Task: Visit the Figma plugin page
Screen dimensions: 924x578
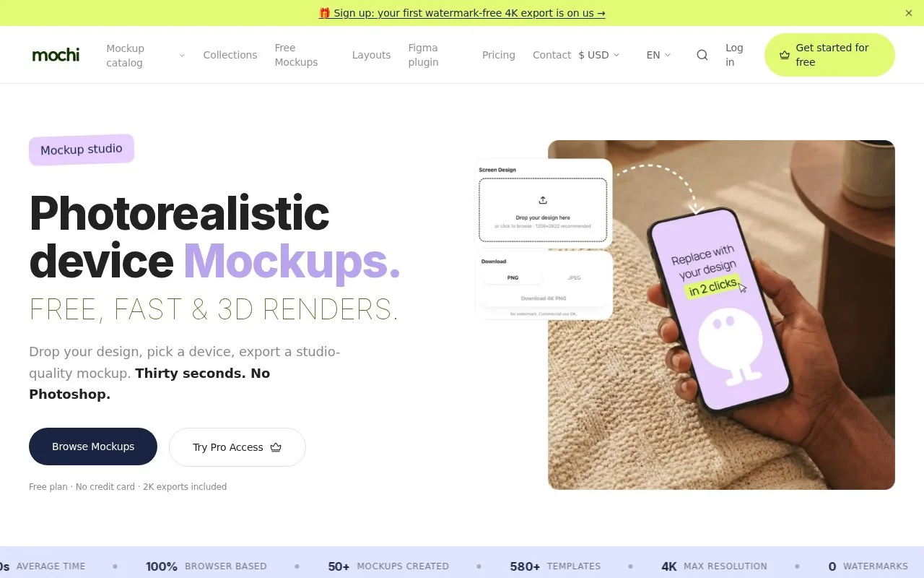Action: coord(423,55)
